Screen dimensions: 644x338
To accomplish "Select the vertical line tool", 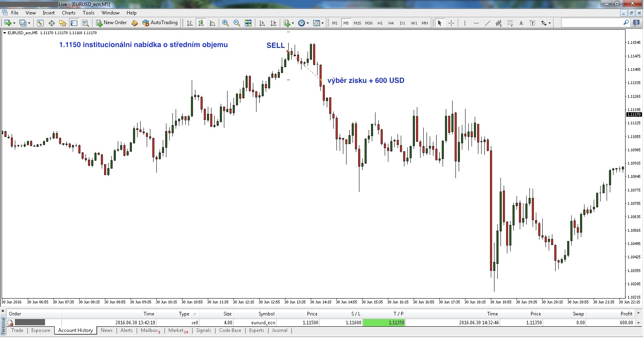I will (465, 23).
